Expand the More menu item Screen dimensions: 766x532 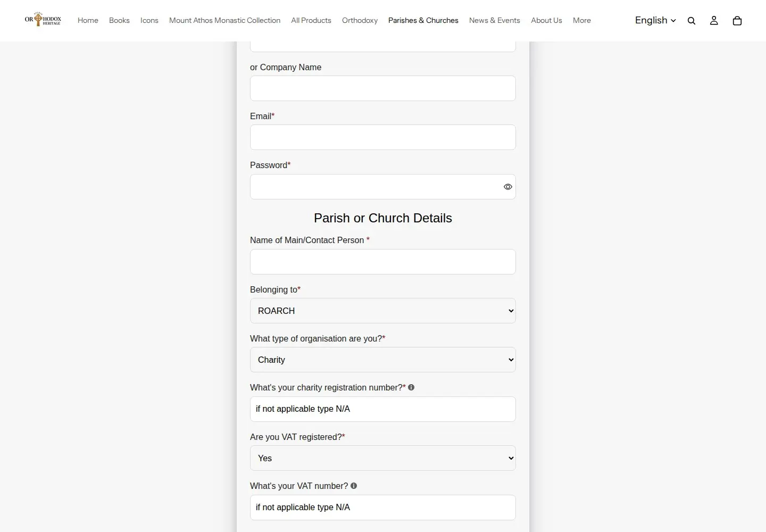(x=582, y=20)
